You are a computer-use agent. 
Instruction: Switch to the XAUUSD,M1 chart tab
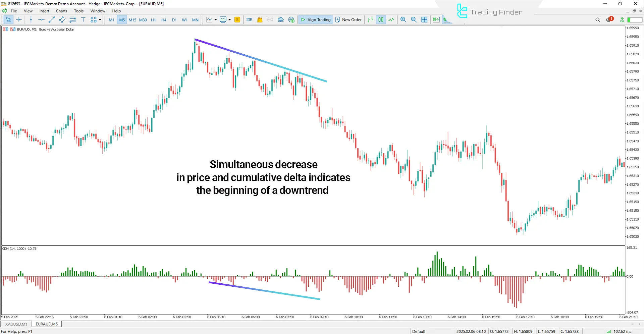click(15, 324)
